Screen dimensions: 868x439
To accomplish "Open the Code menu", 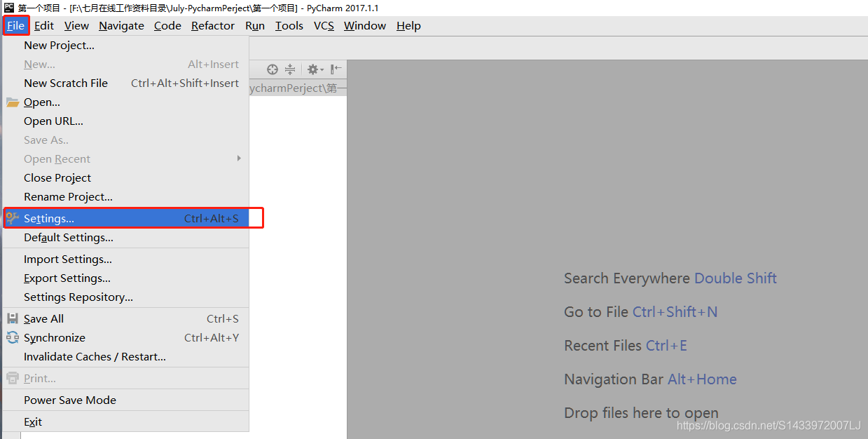I will pos(167,26).
